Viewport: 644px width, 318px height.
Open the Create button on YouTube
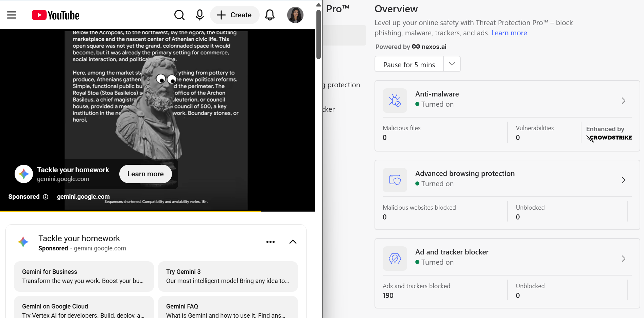[x=234, y=15]
